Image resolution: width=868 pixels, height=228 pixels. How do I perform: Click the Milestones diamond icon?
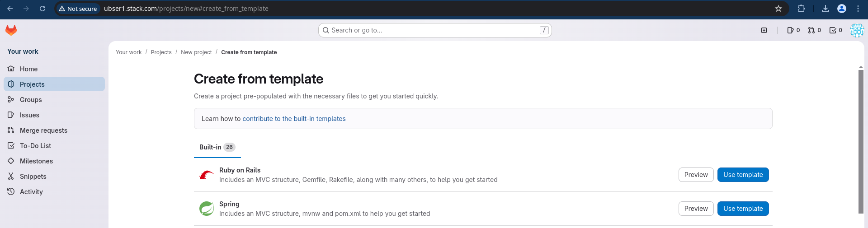pyautogui.click(x=11, y=161)
